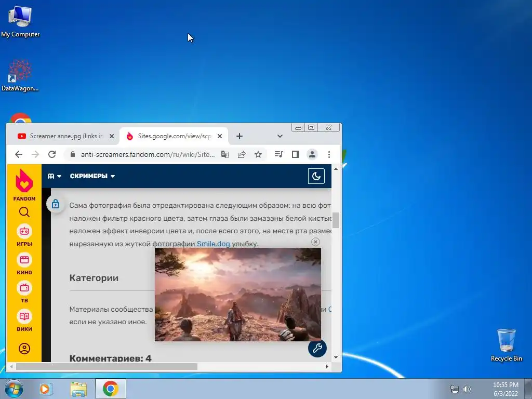Close the Screamer anne.jpg tab

[x=112, y=136]
